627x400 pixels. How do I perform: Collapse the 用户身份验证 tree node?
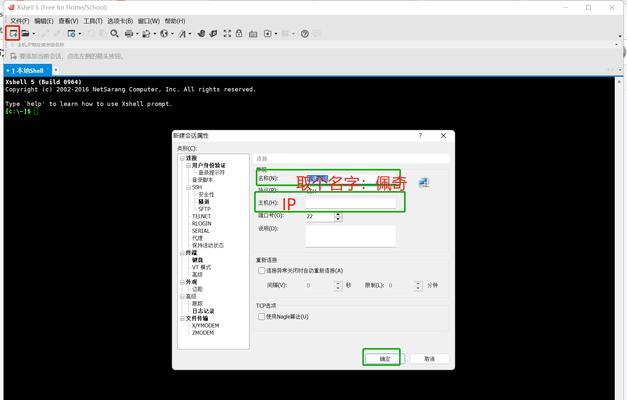click(188, 165)
